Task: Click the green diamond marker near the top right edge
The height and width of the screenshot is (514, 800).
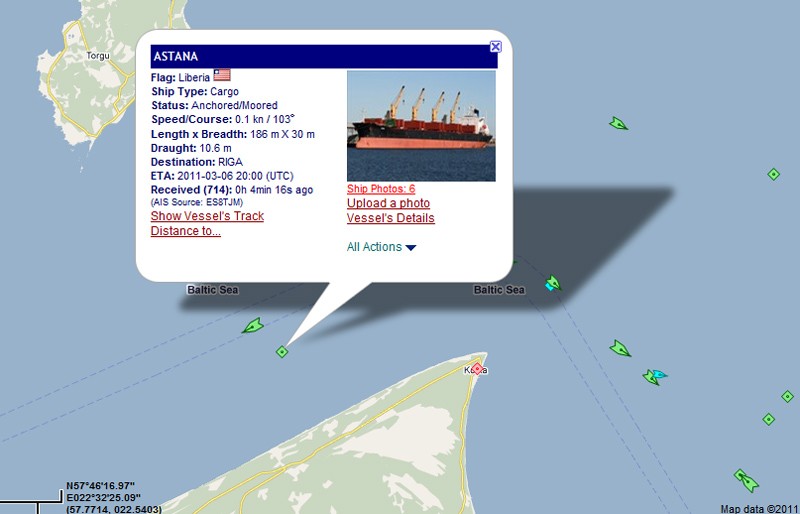Action: tap(773, 175)
